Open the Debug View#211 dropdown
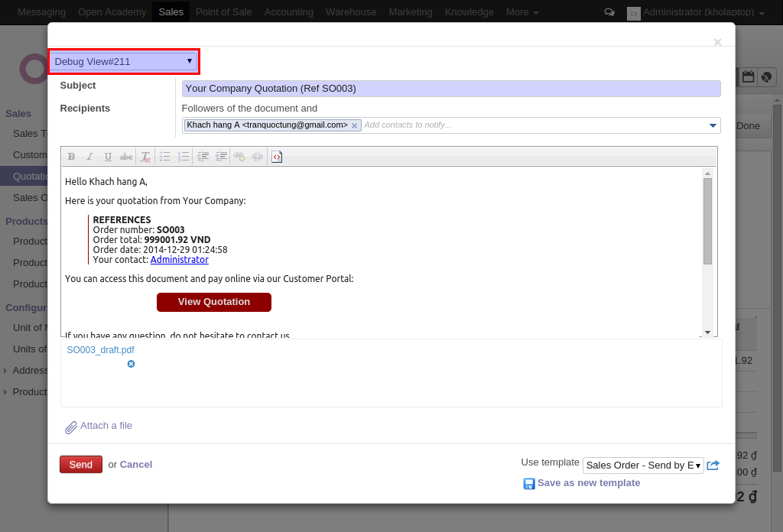This screenshot has height=532, width=783. pyautogui.click(x=123, y=61)
